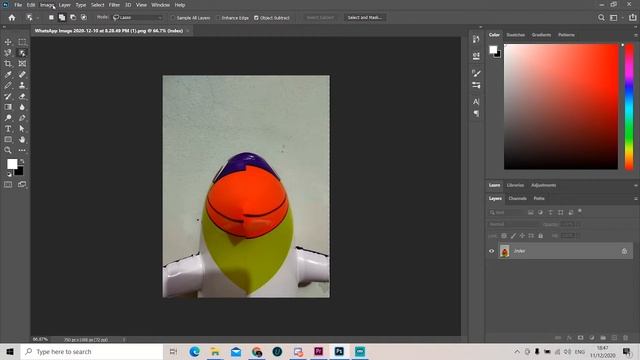Click delete layer trash button
The image size is (640, 360).
(625, 338)
